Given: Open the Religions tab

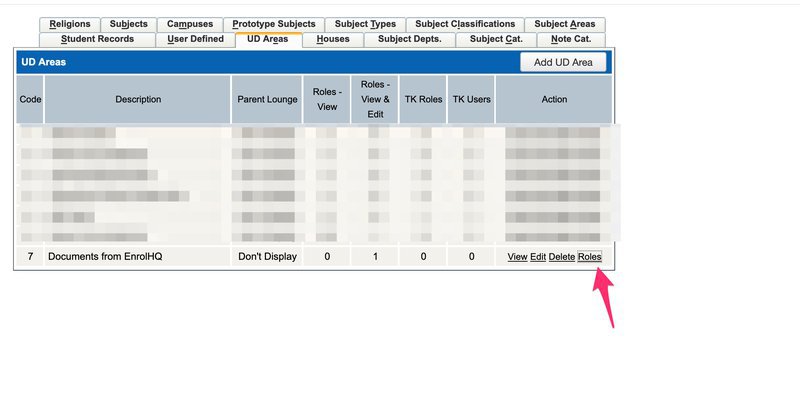Looking at the screenshot, I should [x=70, y=24].
